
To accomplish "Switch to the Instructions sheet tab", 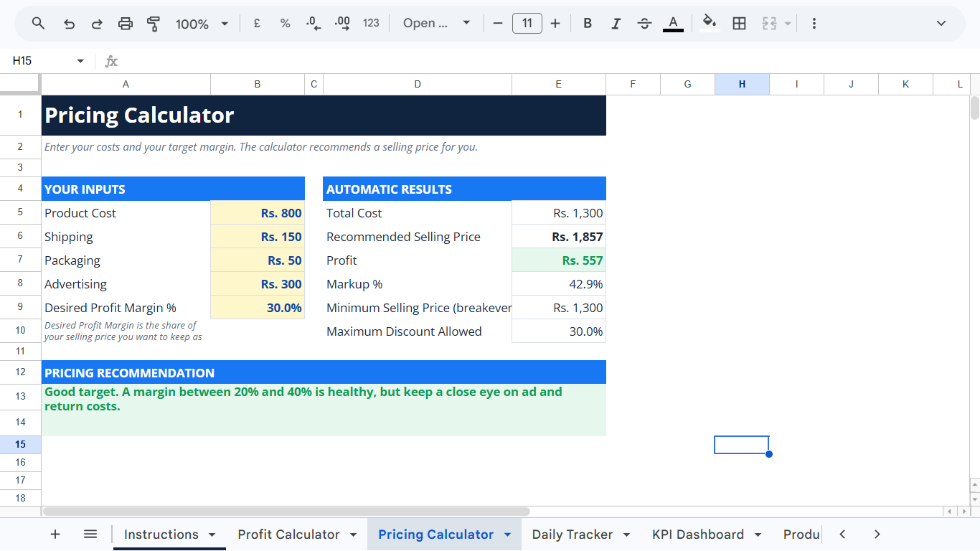I will tap(161, 534).
